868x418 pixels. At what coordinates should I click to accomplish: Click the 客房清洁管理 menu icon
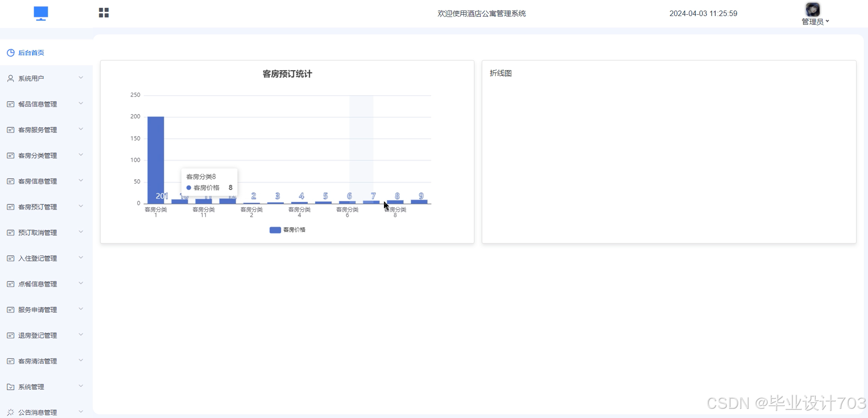pos(11,361)
